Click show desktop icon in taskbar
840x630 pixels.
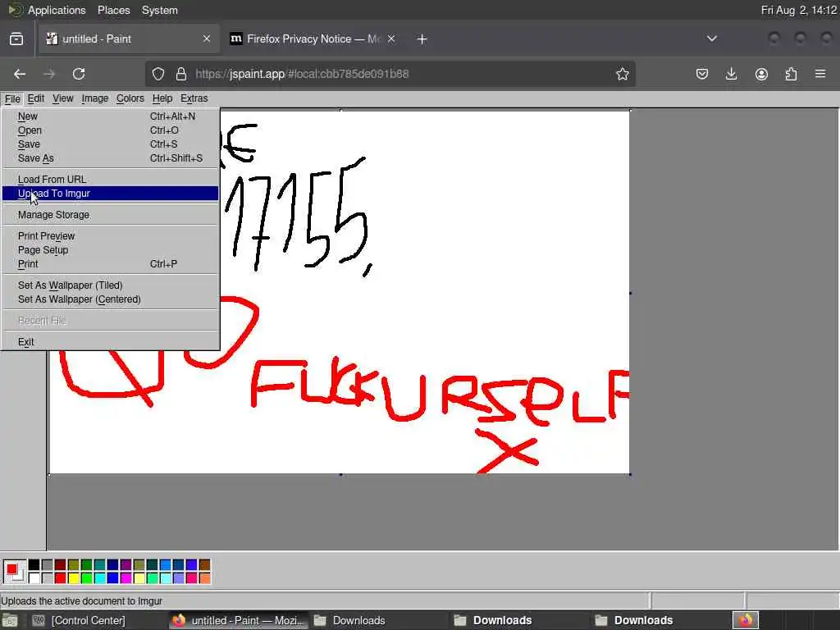[10, 620]
